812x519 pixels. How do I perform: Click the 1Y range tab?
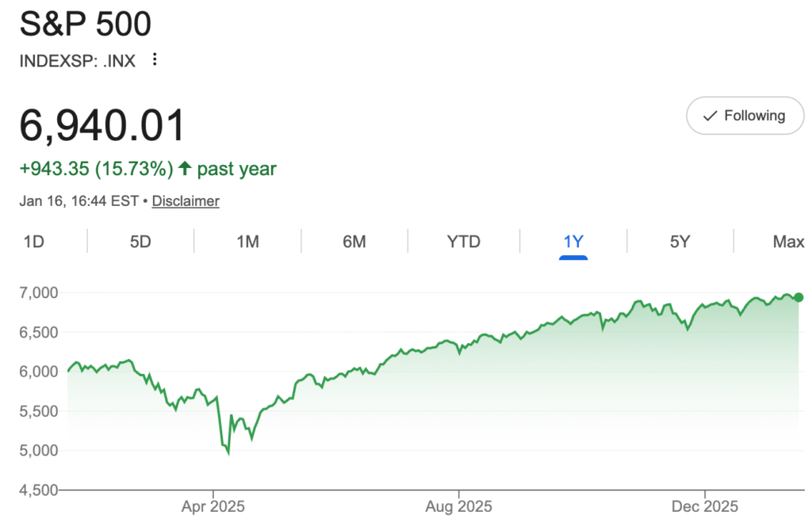tap(573, 242)
